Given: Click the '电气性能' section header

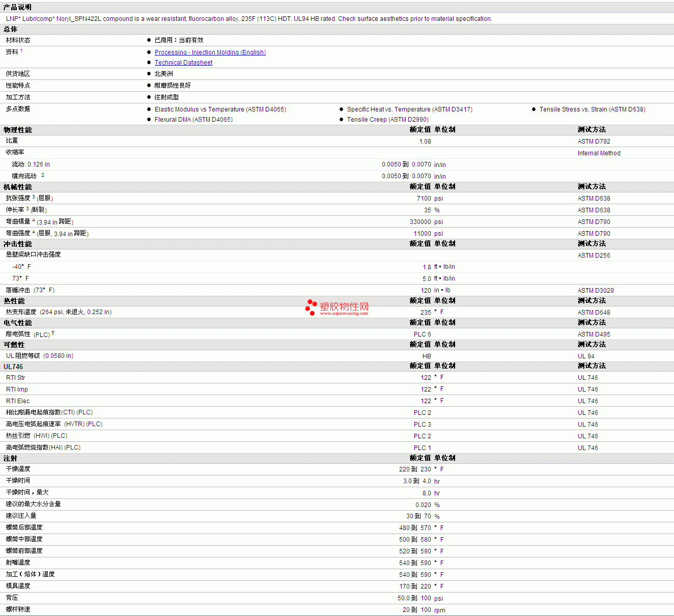Looking at the screenshot, I should (18, 323).
